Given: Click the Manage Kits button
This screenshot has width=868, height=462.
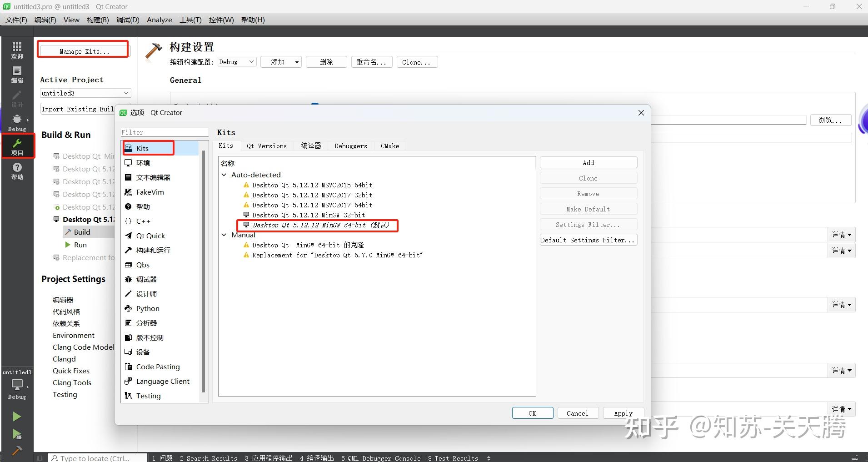Looking at the screenshot, I should (83, 51).
